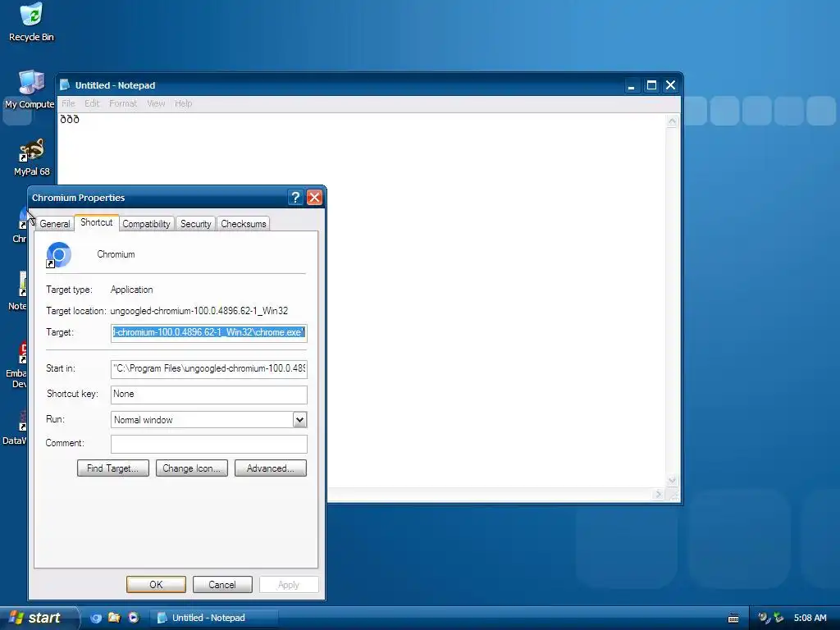
Task: Click the Application target type text
Action: (x=132, y=290)
